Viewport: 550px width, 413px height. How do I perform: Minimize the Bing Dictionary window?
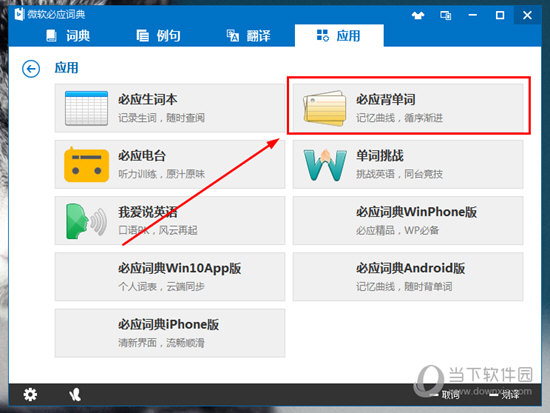tap(473, 15)
